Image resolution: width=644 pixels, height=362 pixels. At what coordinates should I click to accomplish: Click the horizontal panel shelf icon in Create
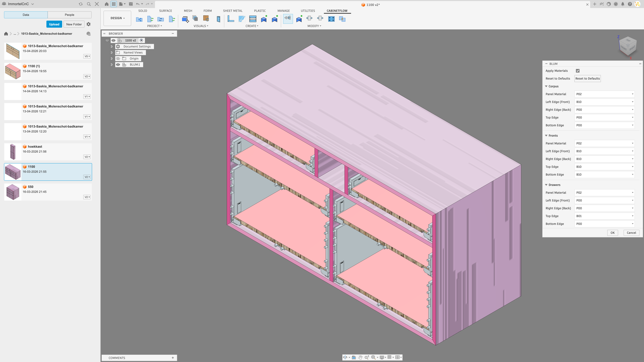tap(253, 19)
